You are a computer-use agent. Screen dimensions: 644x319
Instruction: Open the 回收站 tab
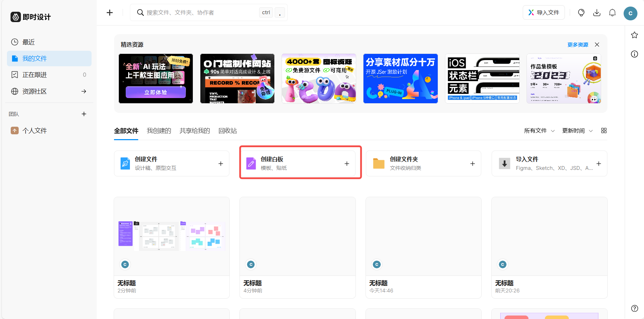228,131
